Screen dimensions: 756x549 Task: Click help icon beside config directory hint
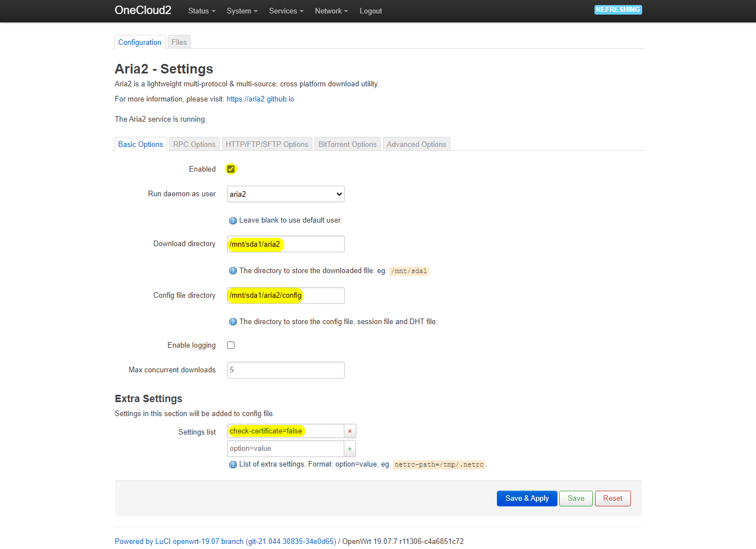(x=233, y=322)
